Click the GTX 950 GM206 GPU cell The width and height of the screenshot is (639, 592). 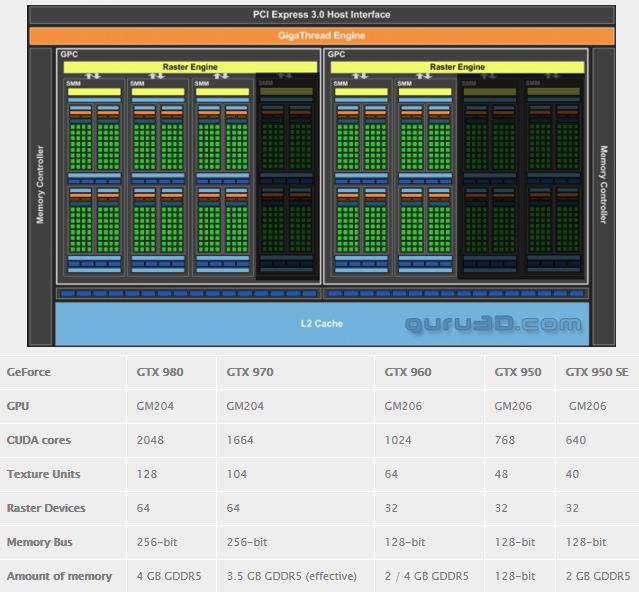513,406
